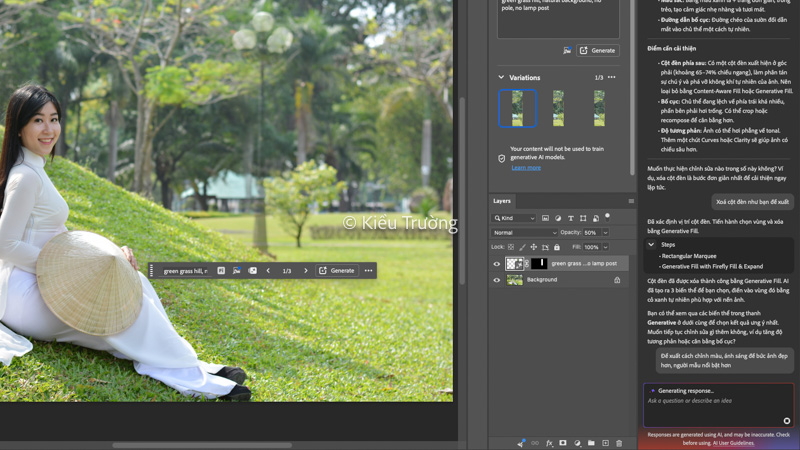The height and width of the screenshot is (450, 800).
Task: Open the Fill slider dropdown arrow
Action: click(606, 247)
